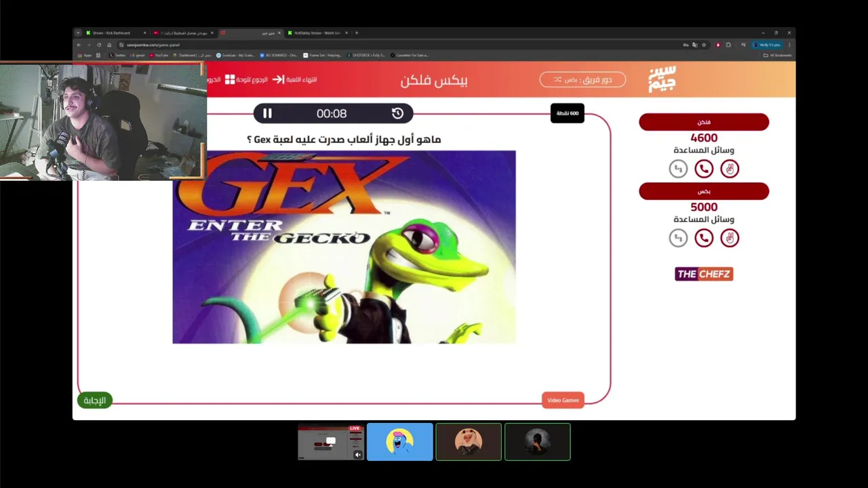
Task: Click the Verify it's you profile button
Action: coord(767,45)
